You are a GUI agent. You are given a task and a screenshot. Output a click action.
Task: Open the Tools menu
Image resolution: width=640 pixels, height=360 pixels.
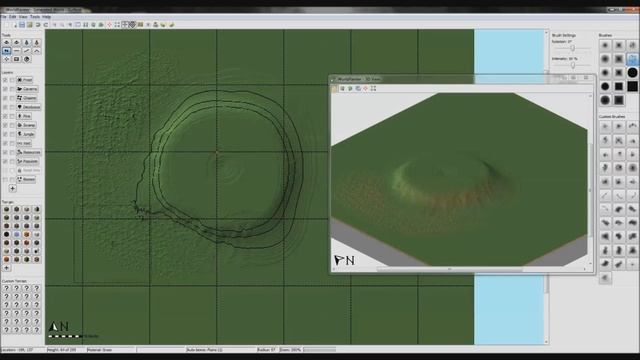pos(35,17)
